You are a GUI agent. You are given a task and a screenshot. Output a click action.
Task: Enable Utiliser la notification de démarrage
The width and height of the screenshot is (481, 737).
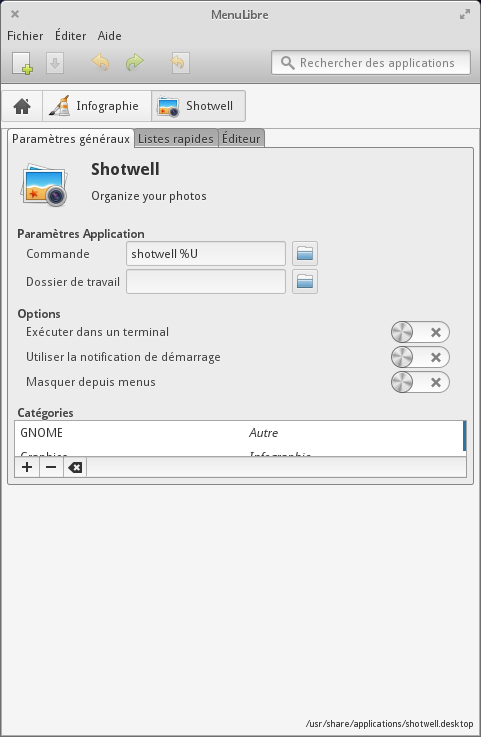coord(420,357)
